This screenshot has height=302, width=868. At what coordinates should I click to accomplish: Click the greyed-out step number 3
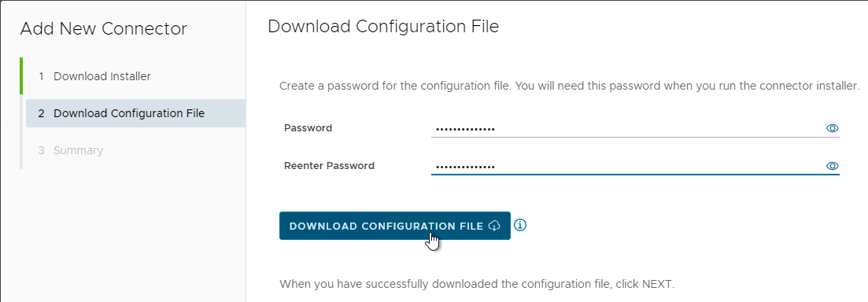41,150
